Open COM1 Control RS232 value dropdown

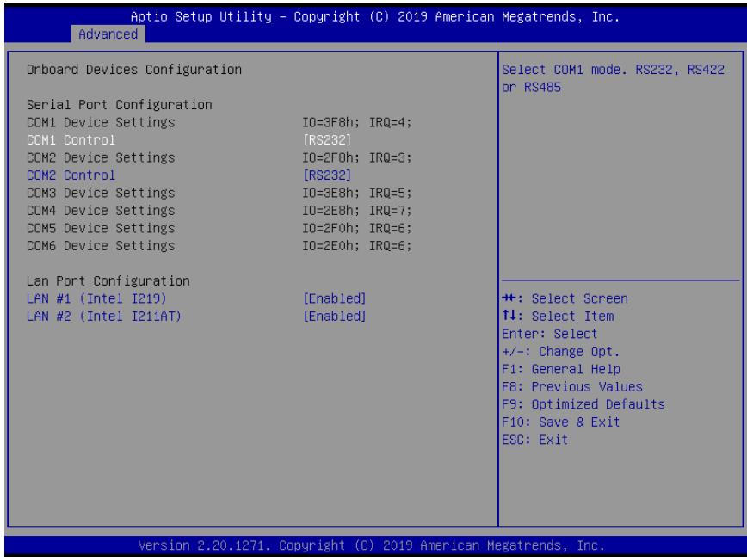pyautogui.click(x=327, y=140)
